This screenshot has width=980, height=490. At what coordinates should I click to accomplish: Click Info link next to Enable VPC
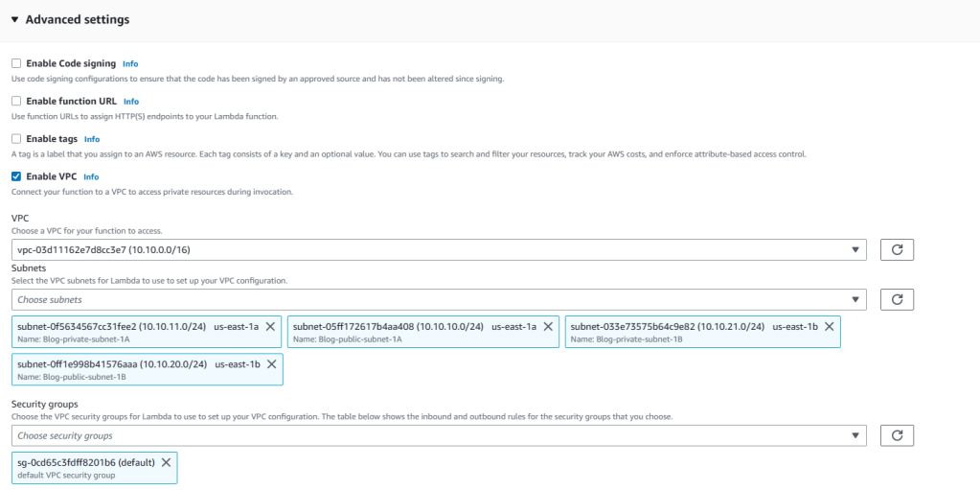[x=91, y=176]
